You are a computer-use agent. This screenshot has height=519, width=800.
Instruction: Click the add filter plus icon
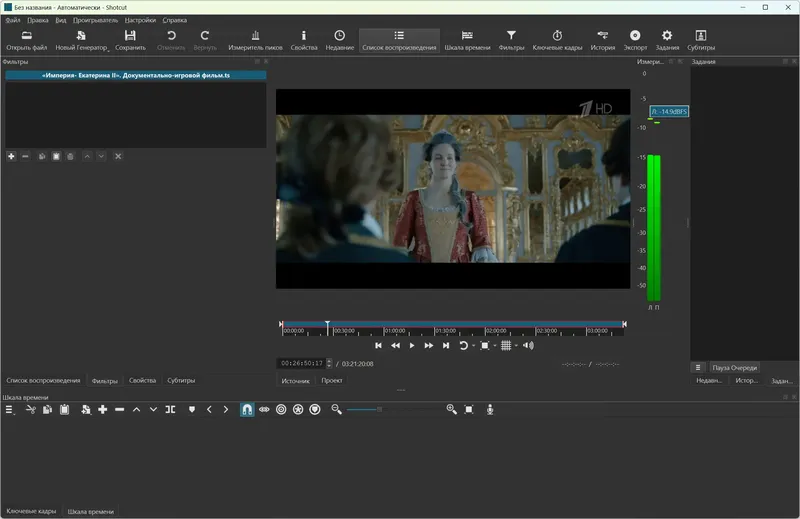11,156
